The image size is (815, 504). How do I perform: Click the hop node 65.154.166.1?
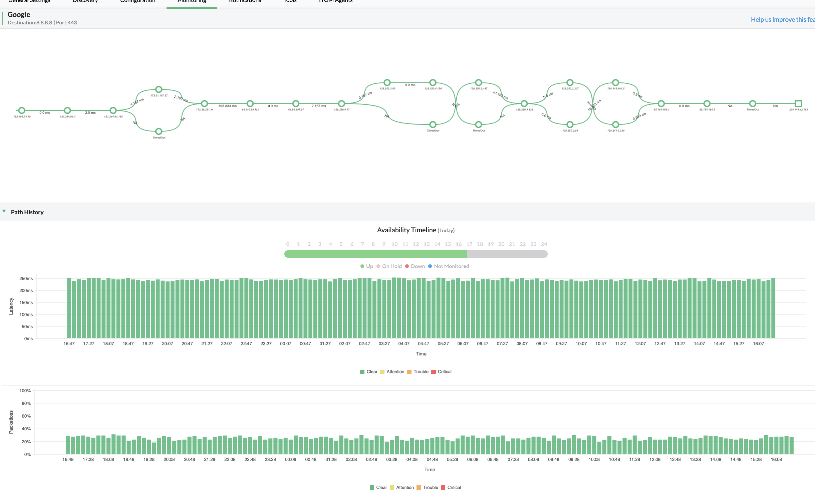661,103
